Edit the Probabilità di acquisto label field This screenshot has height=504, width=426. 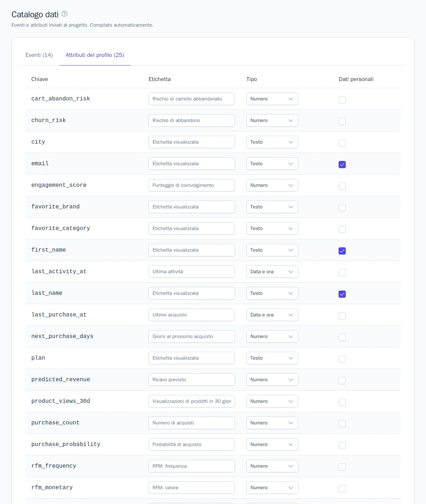coord(192,445)
